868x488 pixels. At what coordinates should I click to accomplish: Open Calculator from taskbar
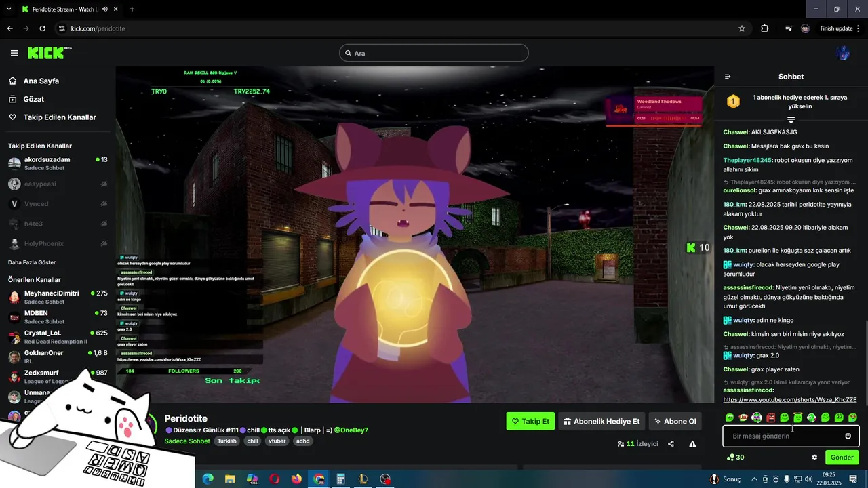[x=341, y=479]
